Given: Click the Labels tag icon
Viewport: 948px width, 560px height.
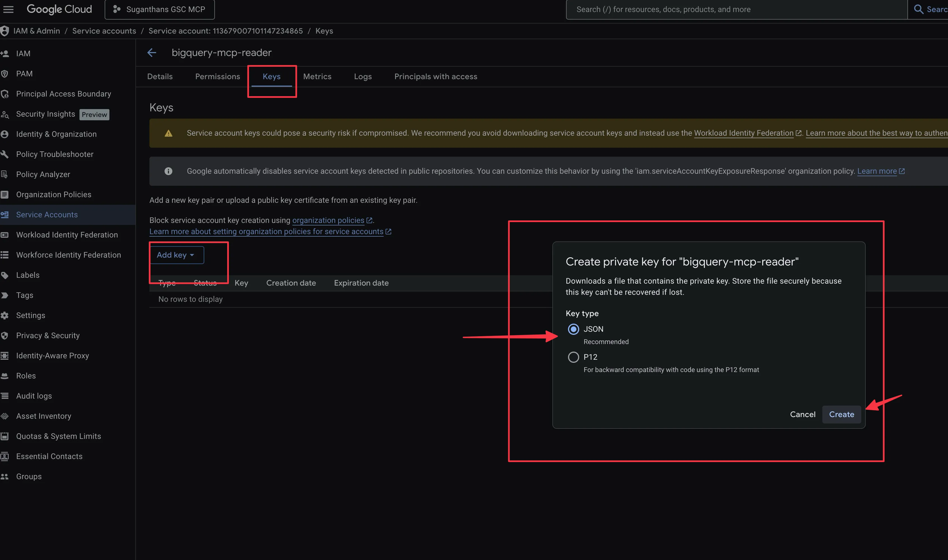Looking at the screenshot, I should [5, 275].
